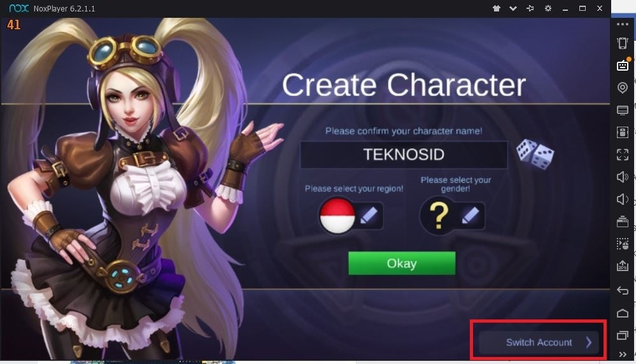
Task: Open the keyboard control sidebar icon
Action: [x=623, y=66]
